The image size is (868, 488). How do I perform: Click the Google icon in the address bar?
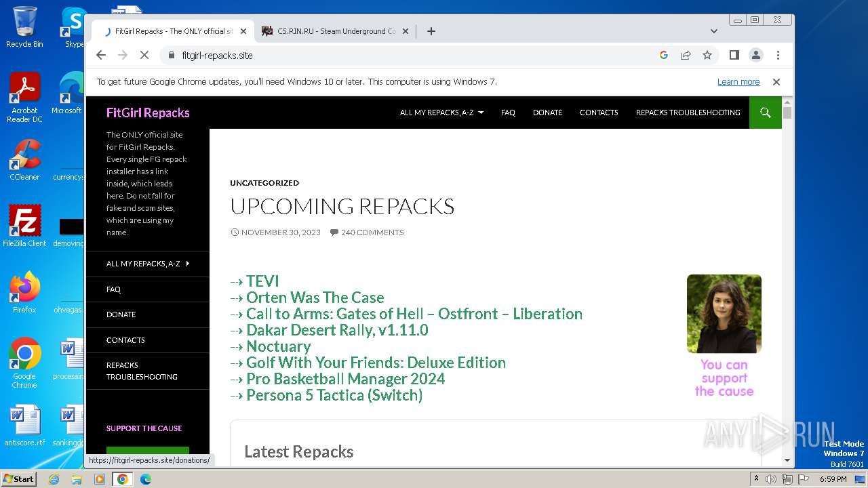click(664, 55)
